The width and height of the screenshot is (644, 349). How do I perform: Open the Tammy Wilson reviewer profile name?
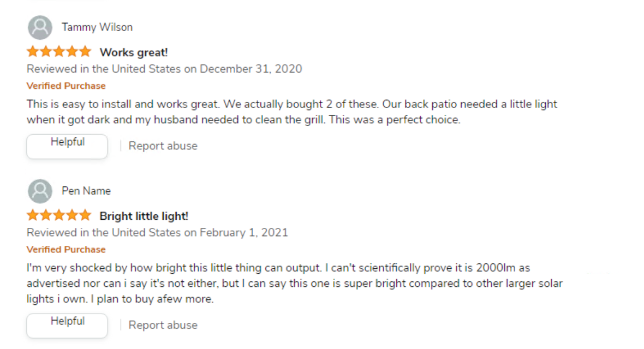pyautogui.click(x=97, y=27)
